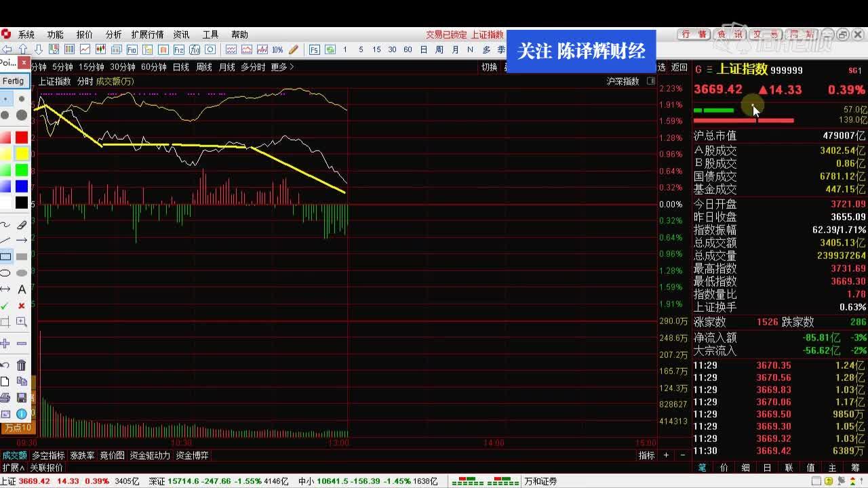This screenshot has width=868, height=488.
Task: Select the 多空指标 indicator tab
Action: 49,455
